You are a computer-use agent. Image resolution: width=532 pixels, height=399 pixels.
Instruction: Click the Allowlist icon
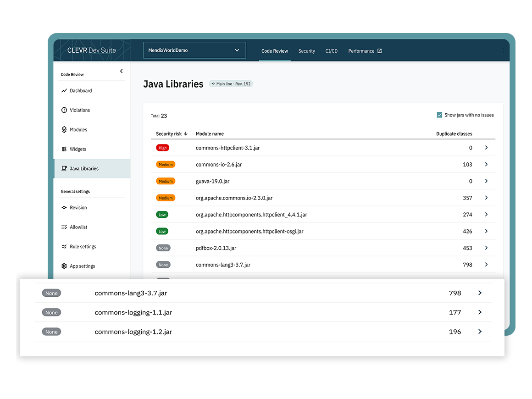click(x=64, y=227)
